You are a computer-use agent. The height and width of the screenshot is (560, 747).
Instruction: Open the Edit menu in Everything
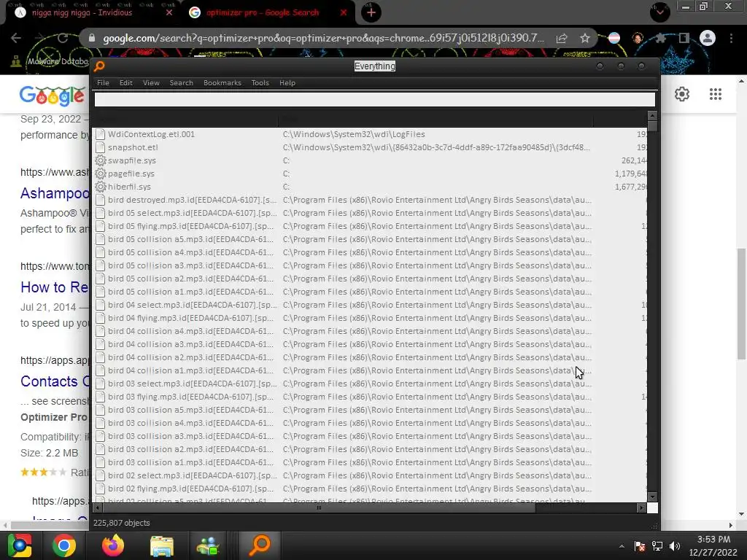[125, 83]
